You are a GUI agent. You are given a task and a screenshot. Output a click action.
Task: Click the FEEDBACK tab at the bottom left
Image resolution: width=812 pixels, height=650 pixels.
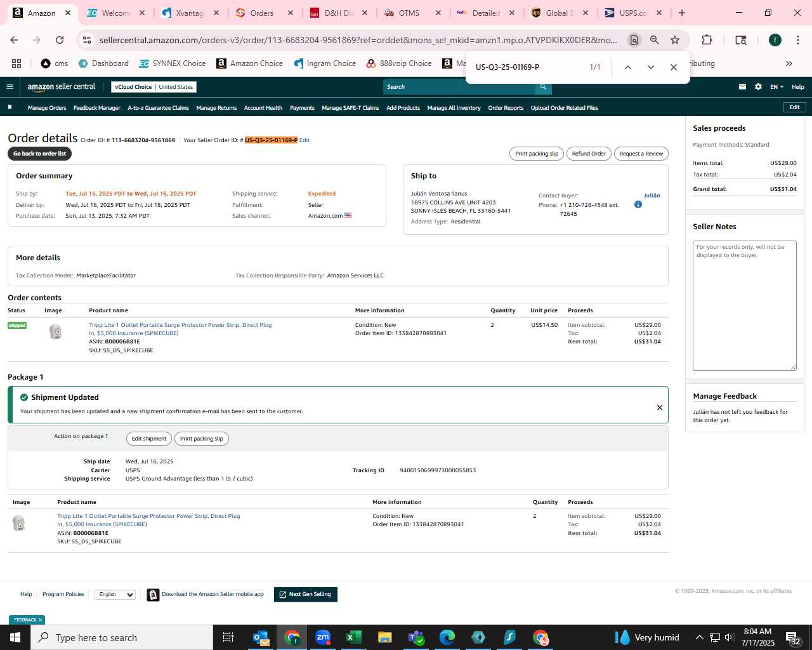(27, 620)
